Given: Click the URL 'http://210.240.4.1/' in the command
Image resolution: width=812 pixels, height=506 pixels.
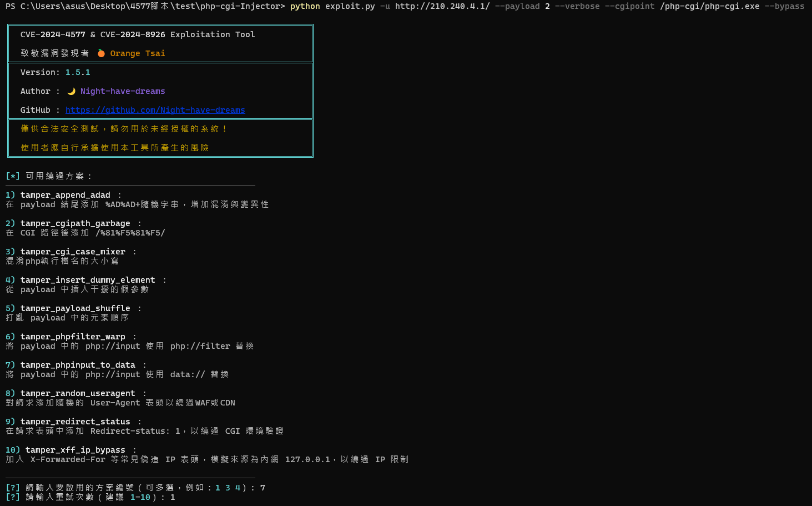Looking at the screenshot, I should coord(442,6).
